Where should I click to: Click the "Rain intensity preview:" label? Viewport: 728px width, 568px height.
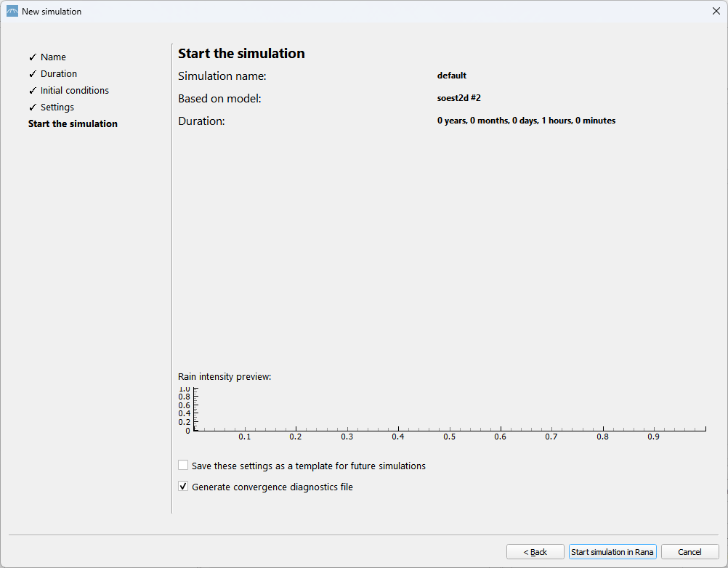coord(224,377)
